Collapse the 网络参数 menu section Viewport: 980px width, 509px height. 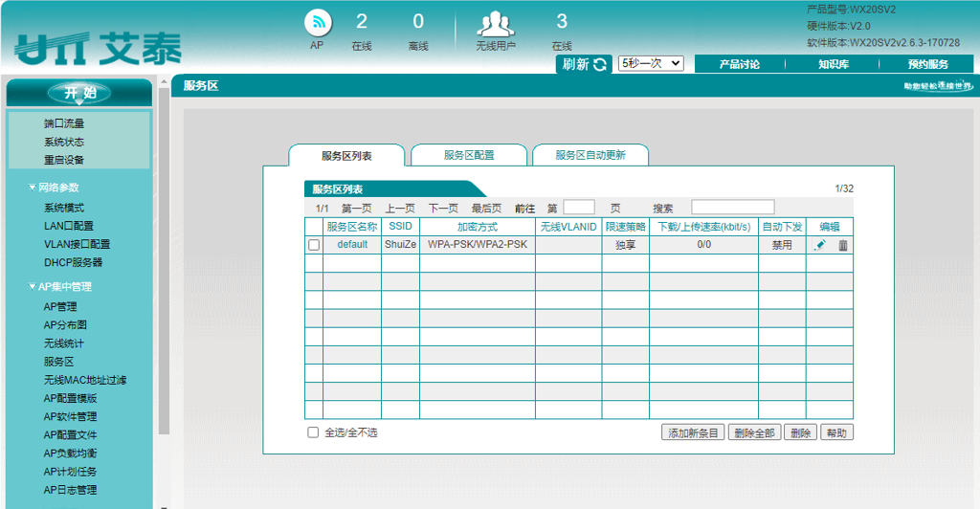[33, 188]
